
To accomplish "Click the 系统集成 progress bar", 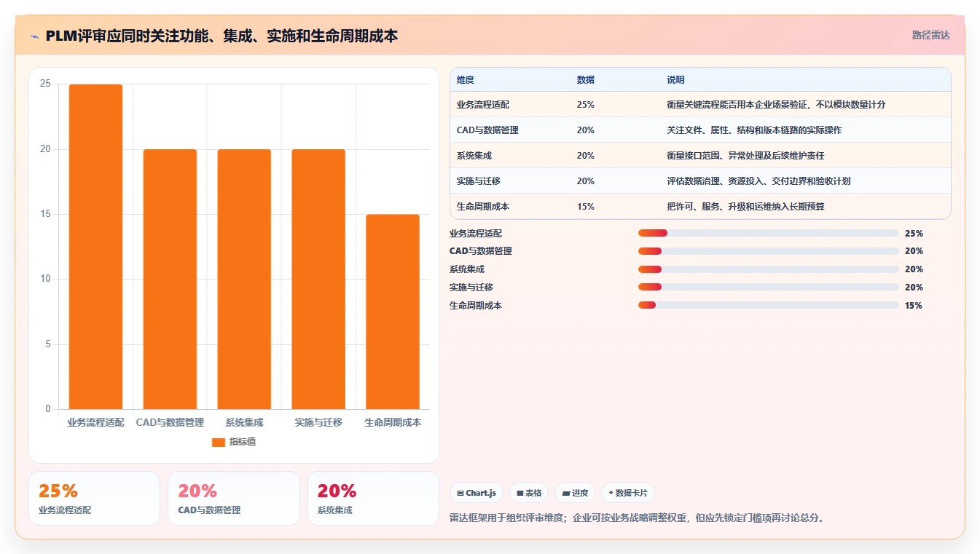I will (x=769, y=269).
